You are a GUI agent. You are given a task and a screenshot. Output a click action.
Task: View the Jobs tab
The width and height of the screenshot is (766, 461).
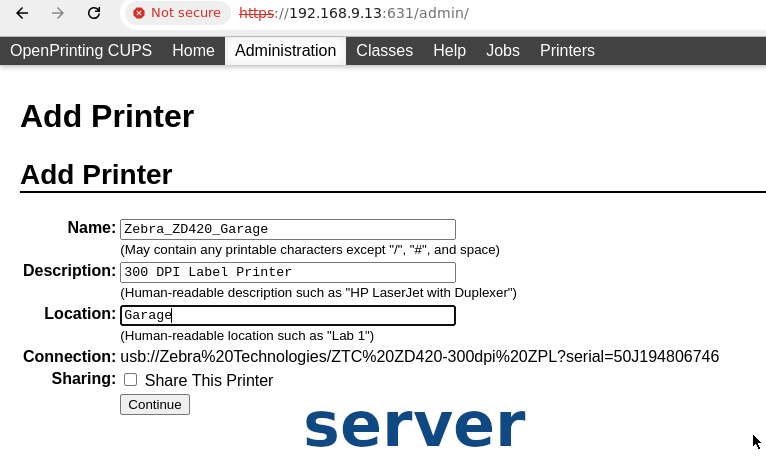(x=503, y=51)
